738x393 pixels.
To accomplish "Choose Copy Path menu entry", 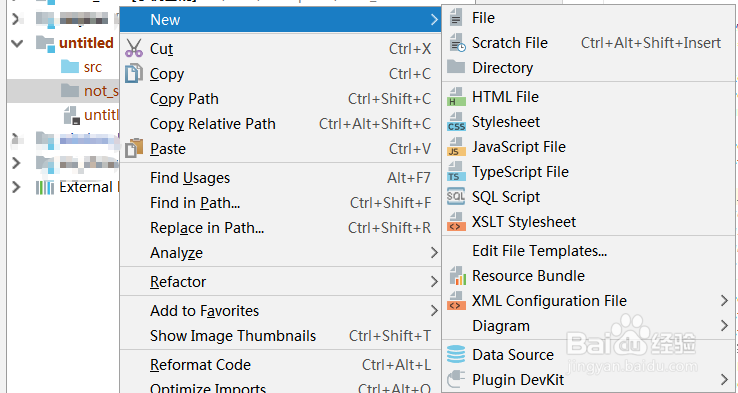I will pyautogui.click(x=281, y=99).
